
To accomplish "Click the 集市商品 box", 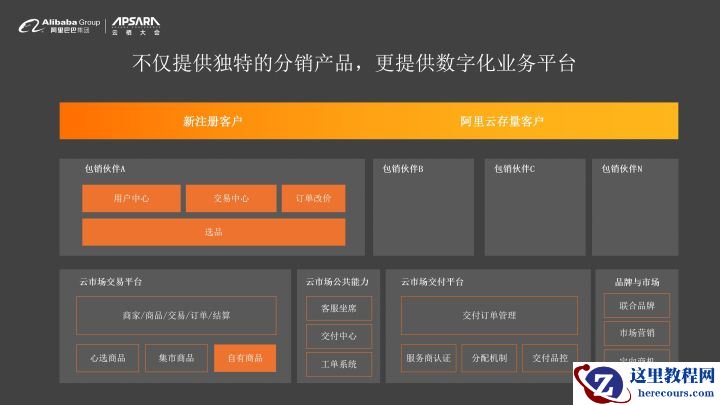I will (176, 358).
